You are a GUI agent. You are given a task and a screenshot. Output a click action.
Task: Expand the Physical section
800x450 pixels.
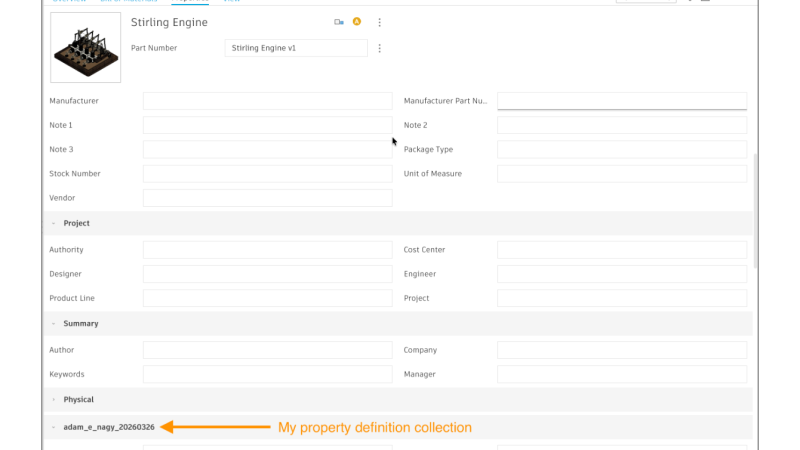tap(54, 399)
